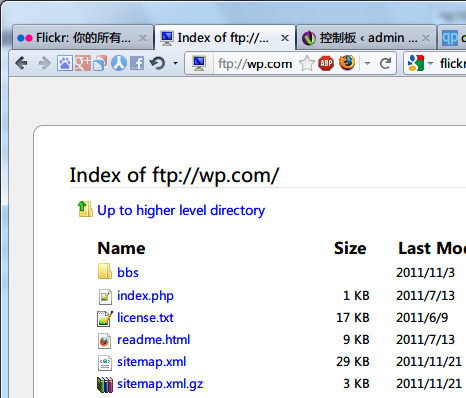
Task: Sort the listing by Name column header
Action: click(x=121, y=248)
